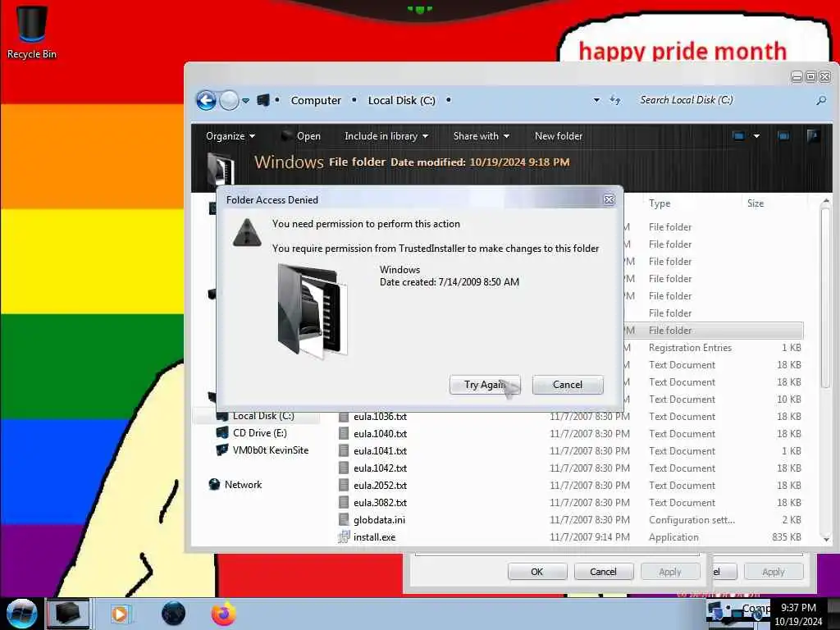The height and width of the screenshot is (630, 840).
Task: Close the Folder Access Denied dialog
Action: 609,200
